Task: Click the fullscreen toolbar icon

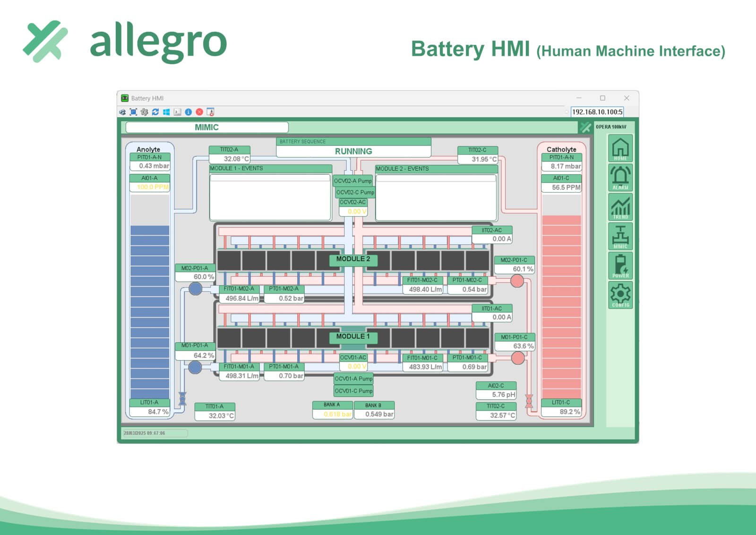Action: coord(133,112)
